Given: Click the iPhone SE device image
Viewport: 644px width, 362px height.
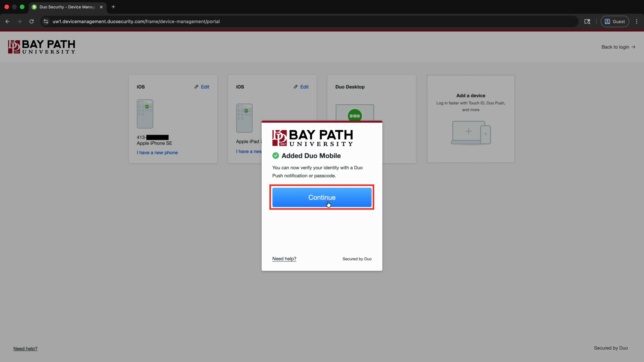Looking at the screenshot, I should click(x=145, y=114).
